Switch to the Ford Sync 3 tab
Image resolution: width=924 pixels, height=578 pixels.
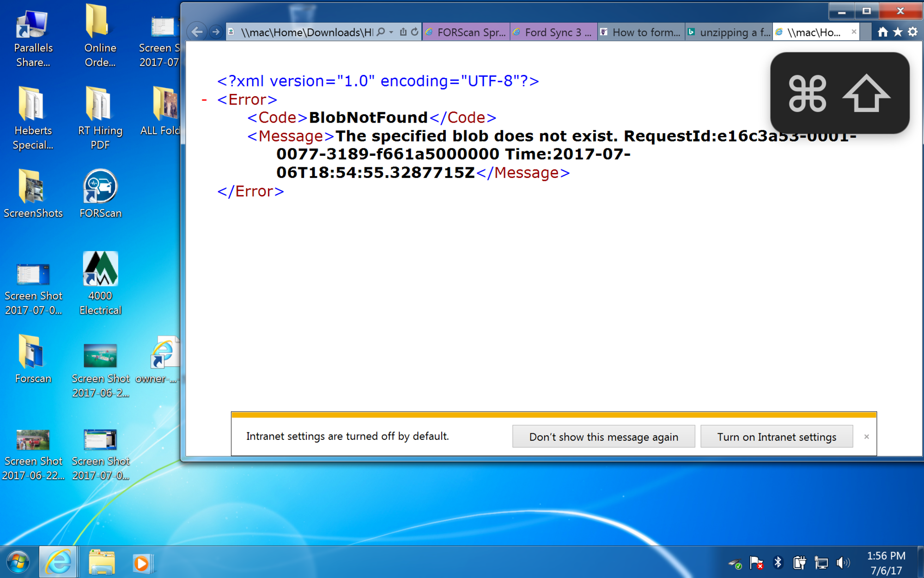(x=553, y=32)
